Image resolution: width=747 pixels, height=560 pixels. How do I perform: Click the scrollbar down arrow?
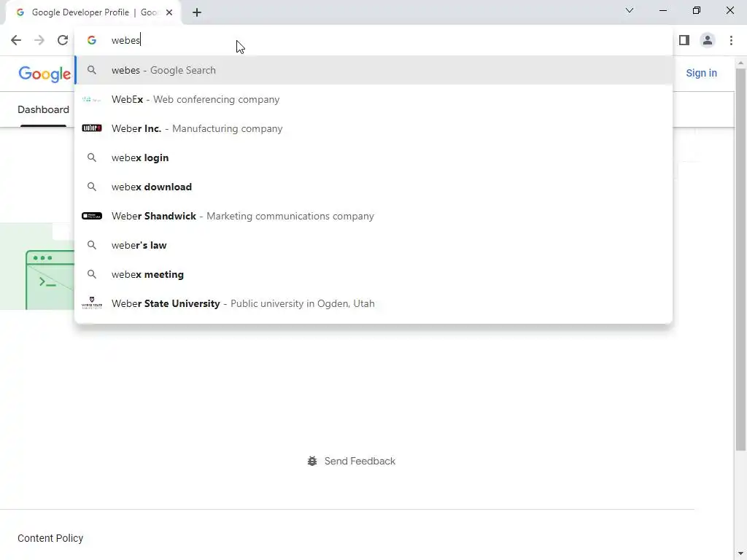pos(740,554)
